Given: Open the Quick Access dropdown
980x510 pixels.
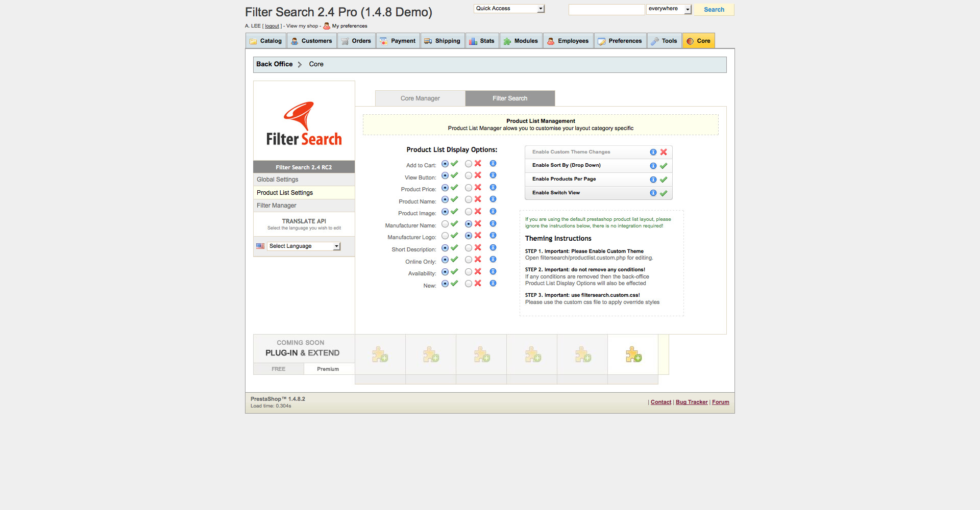Looking at the screenshot, I should coord(509,9).
